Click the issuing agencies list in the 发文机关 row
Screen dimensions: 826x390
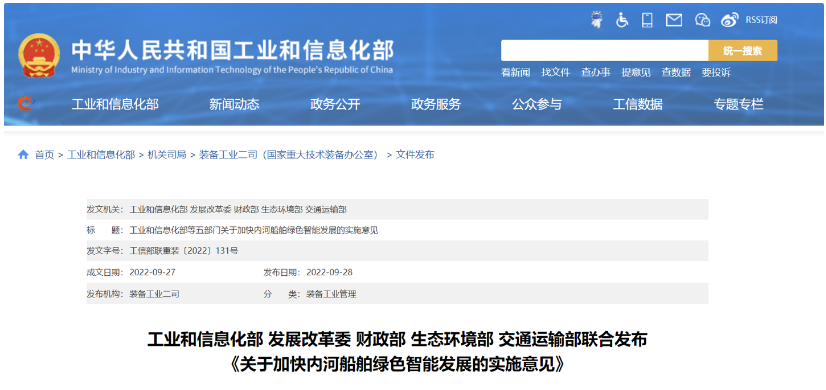tap(238, 209)
